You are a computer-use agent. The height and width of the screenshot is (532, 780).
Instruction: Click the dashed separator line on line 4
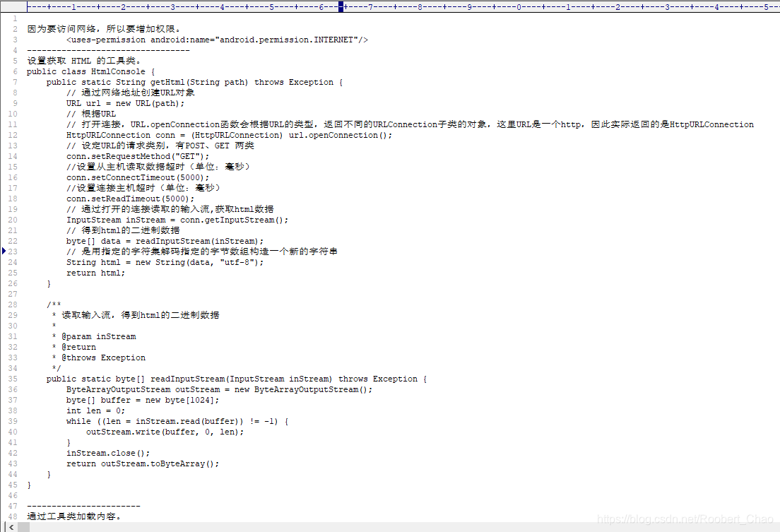[x=108, y=50]
